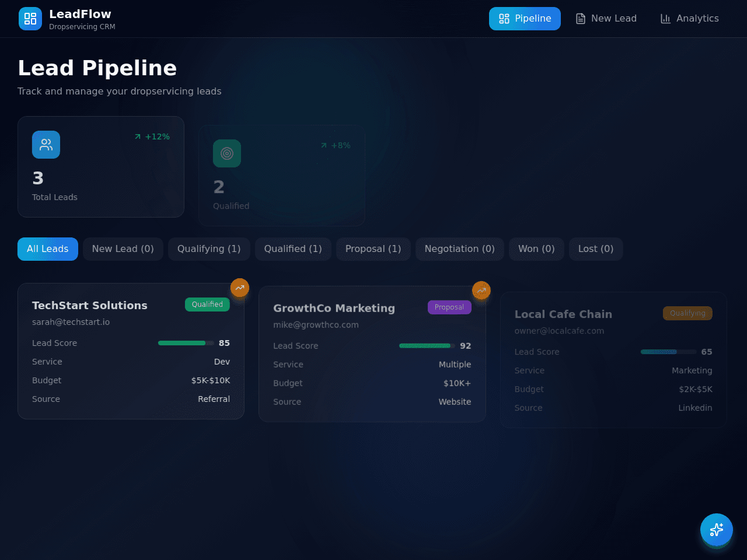Click the LeadFlow logo icon
The width and height of the screenshot is (747, 560).
pos(30,19)
